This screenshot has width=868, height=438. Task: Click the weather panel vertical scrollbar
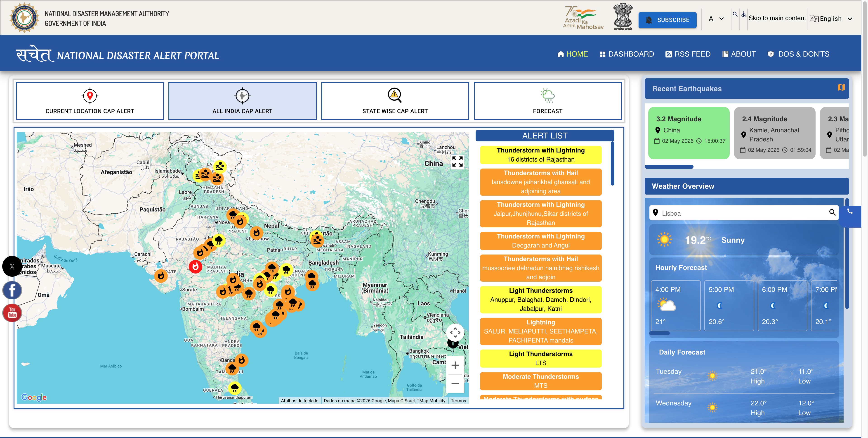tap(847, 254)
